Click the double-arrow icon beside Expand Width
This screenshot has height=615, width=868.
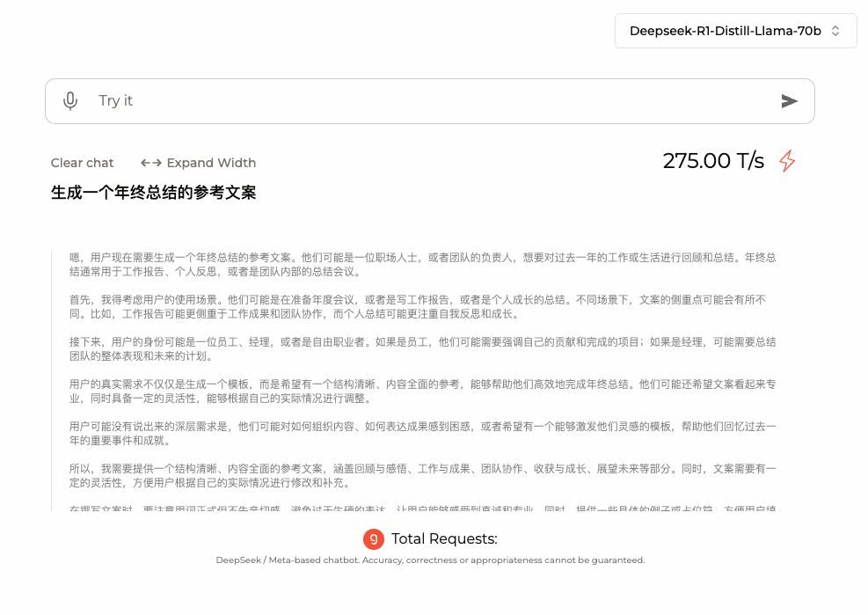[x=150, y=163]
